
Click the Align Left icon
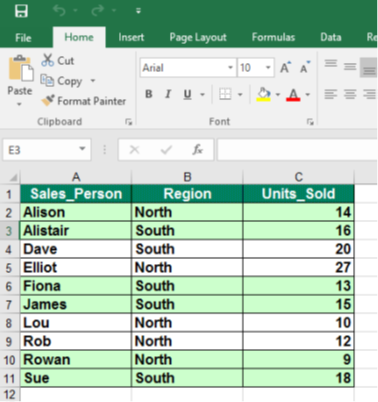coord(331,94)
